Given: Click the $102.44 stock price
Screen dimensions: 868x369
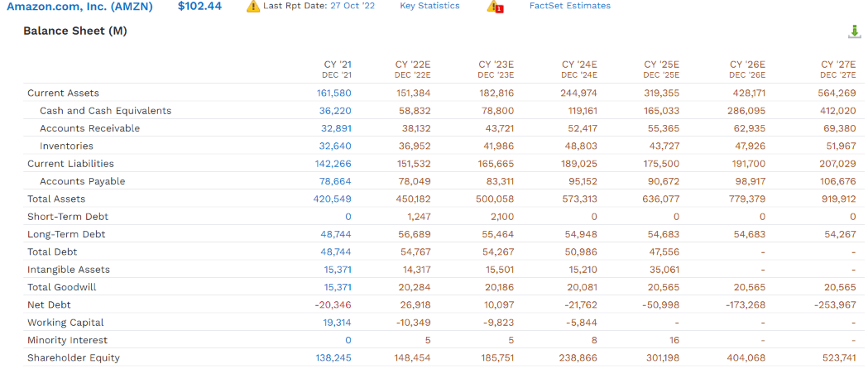Looking at the screenshot, I should (x=199, y=7).
